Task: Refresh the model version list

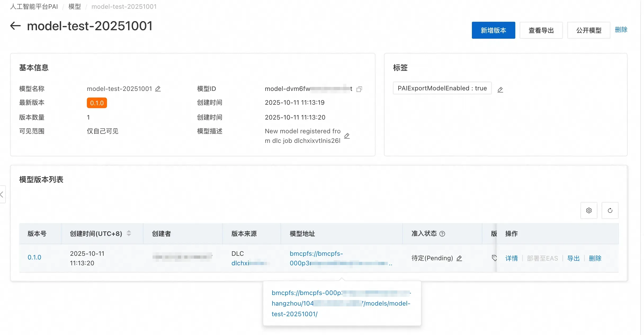Action: pyautogui.click(x=610, y=210)
